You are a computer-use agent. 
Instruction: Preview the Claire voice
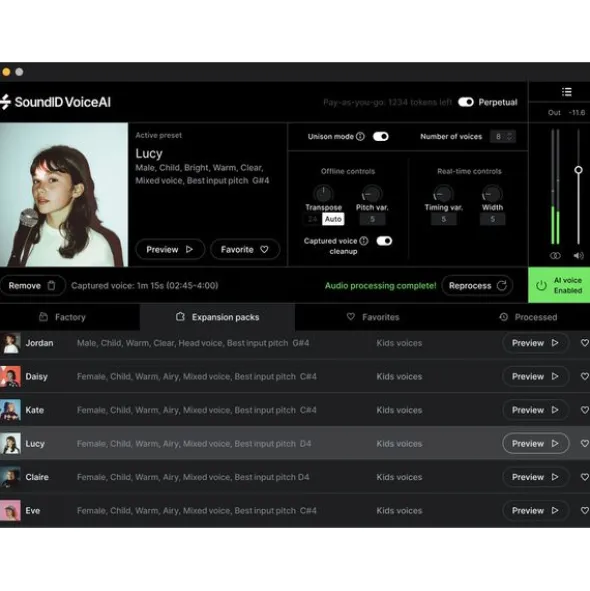[x=535, y=477]
